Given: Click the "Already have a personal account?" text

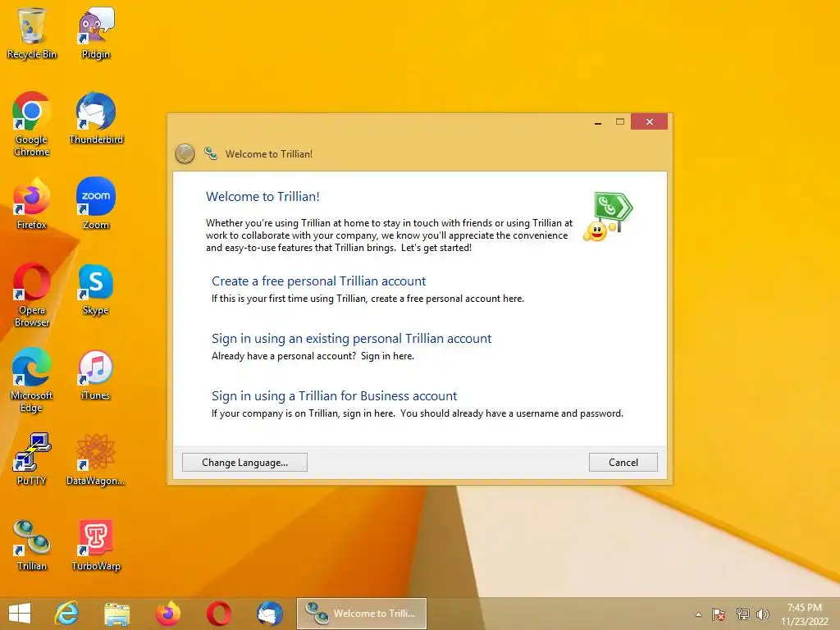Looking at the screenshot, I should tap(284, 356).
